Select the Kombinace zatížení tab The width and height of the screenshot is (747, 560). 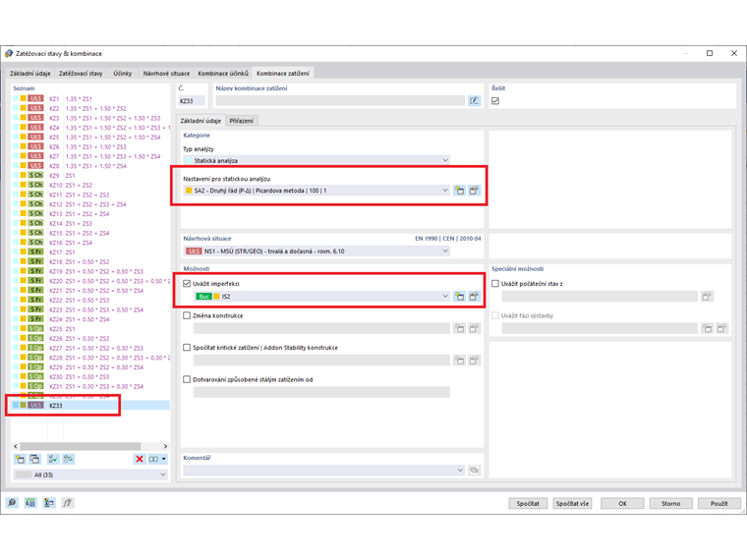point(282,74)
